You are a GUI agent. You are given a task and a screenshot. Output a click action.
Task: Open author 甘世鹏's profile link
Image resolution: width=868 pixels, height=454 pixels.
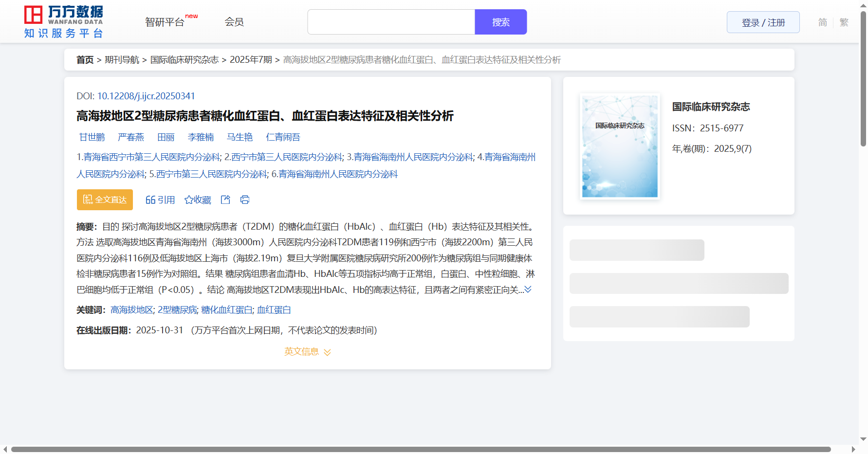tap(92, 137)
